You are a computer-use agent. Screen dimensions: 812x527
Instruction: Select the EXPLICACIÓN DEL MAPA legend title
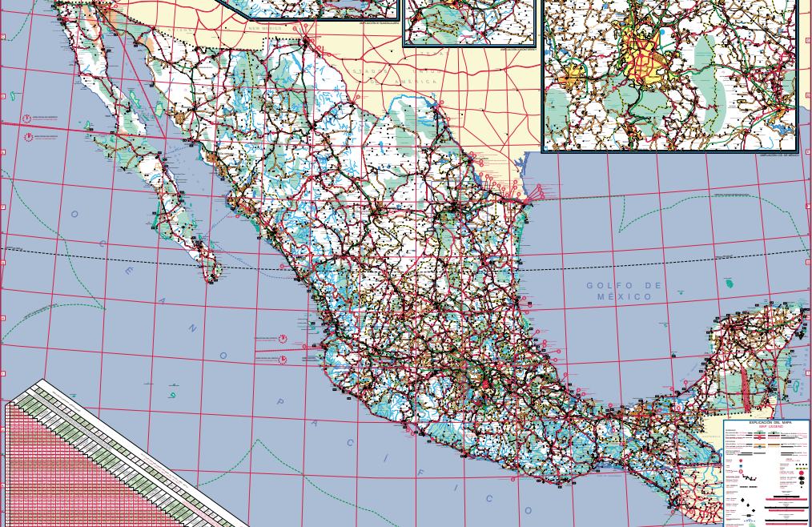770,422
